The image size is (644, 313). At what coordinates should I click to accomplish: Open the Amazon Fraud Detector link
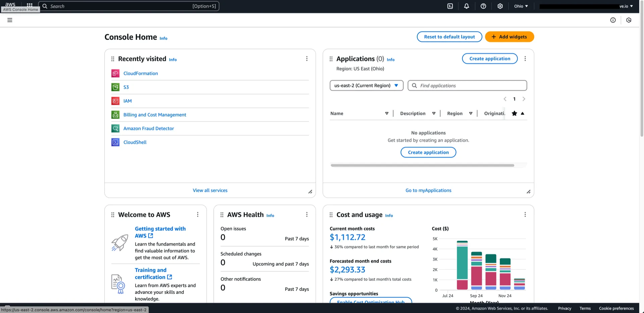(149, 129)
